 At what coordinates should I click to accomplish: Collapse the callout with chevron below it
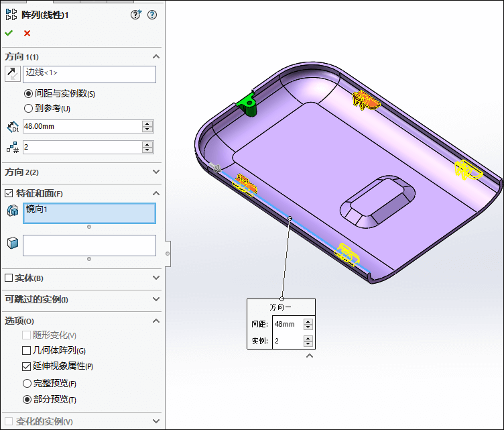click(x=310, y=356)
